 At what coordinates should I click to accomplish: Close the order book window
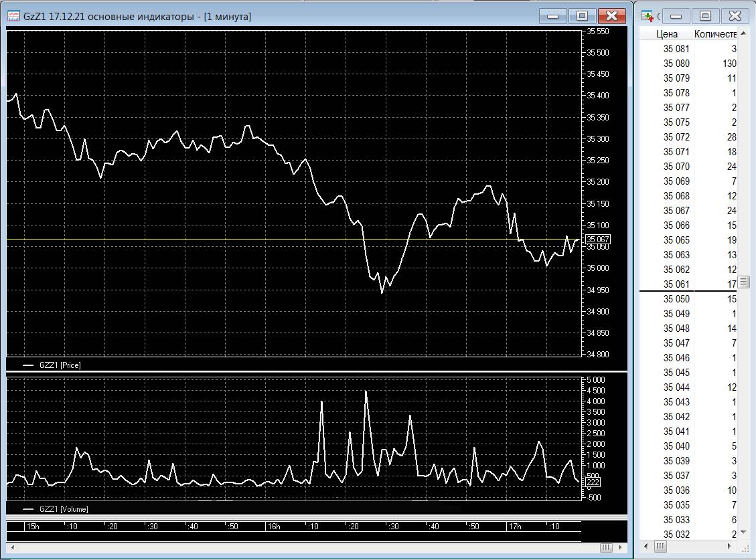pos(735,16)
